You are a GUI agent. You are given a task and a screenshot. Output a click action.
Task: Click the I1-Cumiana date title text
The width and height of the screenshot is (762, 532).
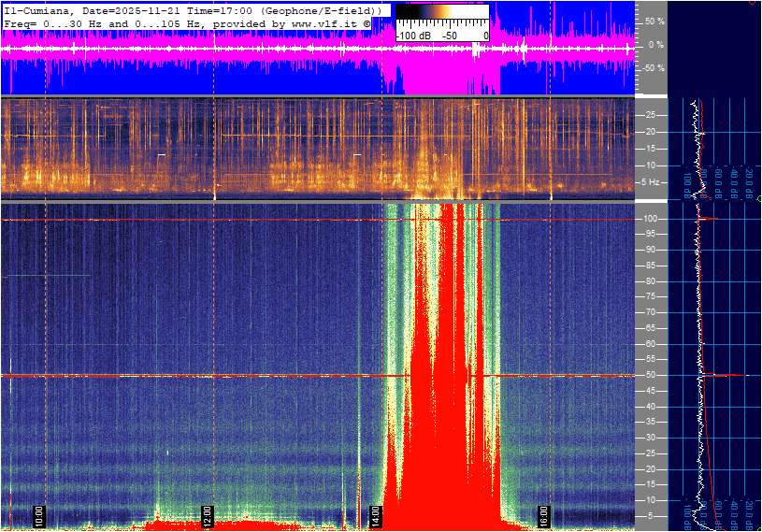(x=93, y=9)
